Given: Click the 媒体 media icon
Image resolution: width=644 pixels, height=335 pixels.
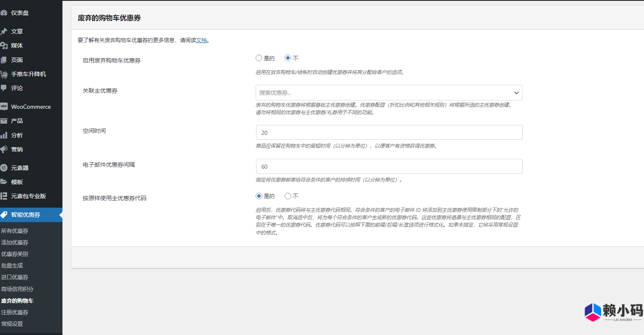Looking at the screenshot, I should point(4,45).
